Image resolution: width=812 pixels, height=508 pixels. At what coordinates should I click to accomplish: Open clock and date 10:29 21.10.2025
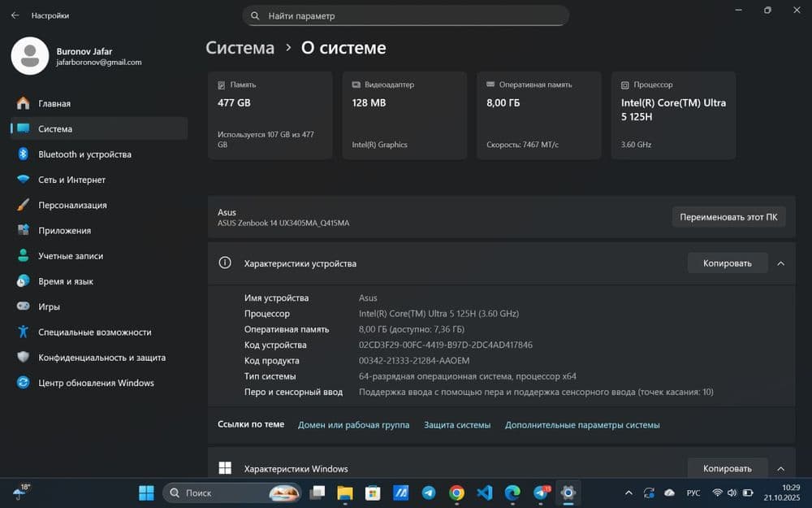pyautogui.click(x=781, y=493)
